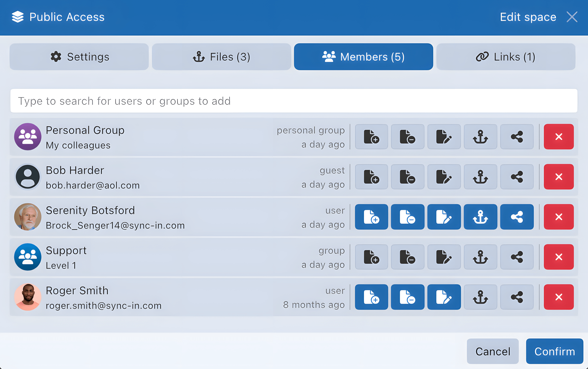The image size is (588, 369).
Task: Toggle edit-file permission for Bob Harder
Action: [444, 177]
